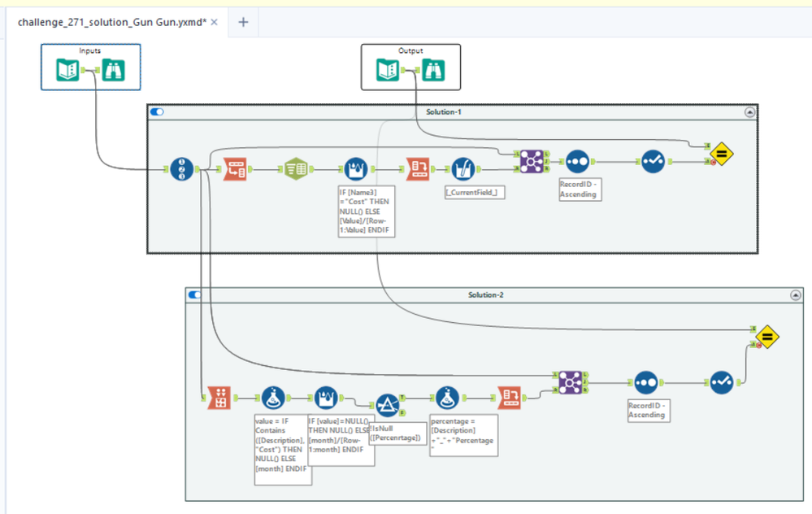Click the 'Solution-2' container title

coord(486,295)
